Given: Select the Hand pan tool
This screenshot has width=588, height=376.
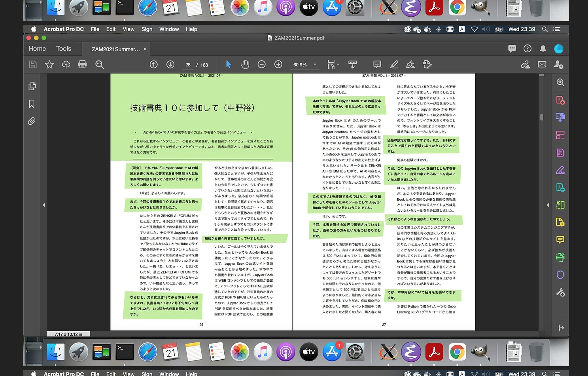Looking at the screenshot, I should [245, 65].
